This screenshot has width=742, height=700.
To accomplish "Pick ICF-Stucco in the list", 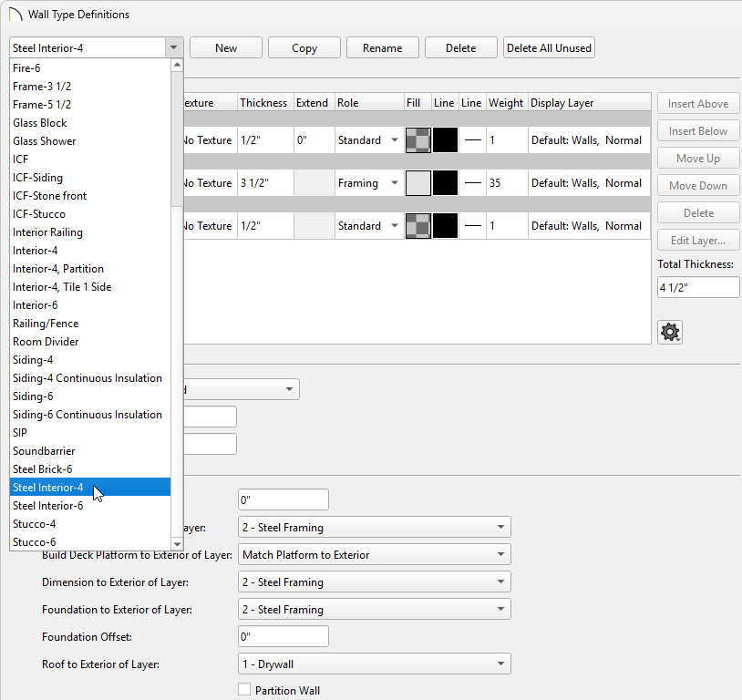I will point(90,214).
